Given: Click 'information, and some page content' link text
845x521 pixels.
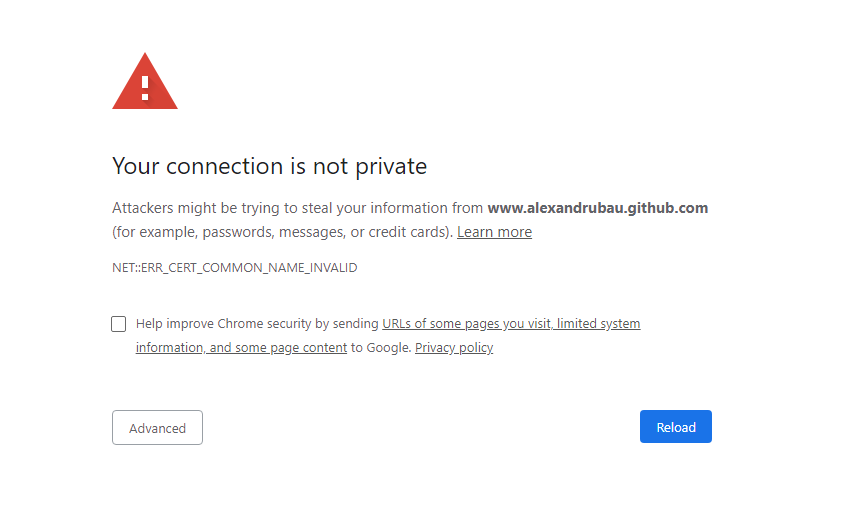Looking at the screenshot, I should click(x=241, y=348).
